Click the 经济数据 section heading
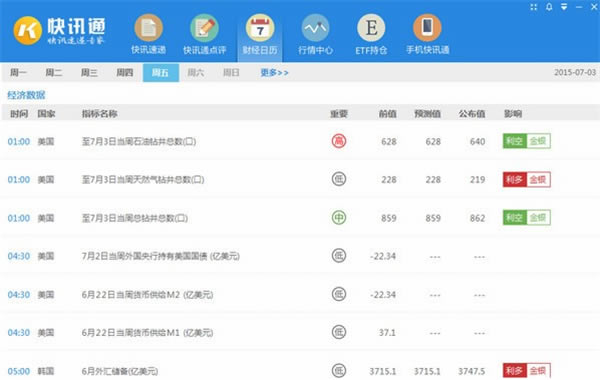Image resolution: width=600 pixels, height=380 pixels. 26,95
